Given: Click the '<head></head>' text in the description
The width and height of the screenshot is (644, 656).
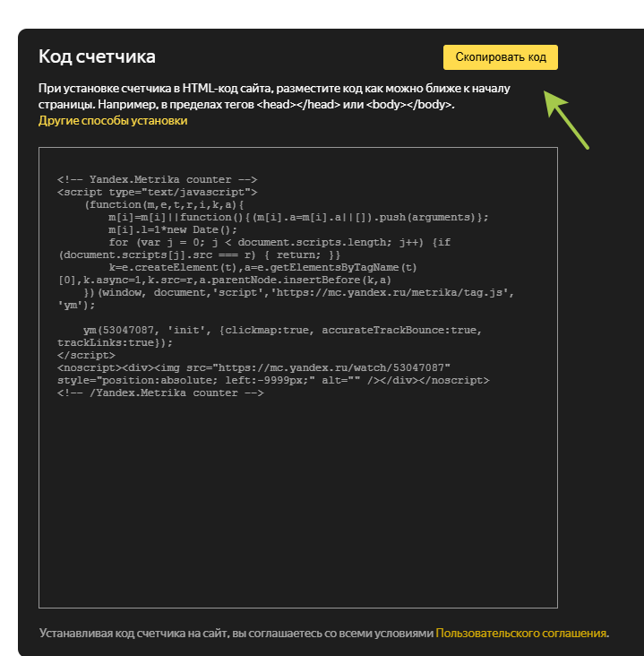Looking at the screenshot, I should tap(298, 105).
